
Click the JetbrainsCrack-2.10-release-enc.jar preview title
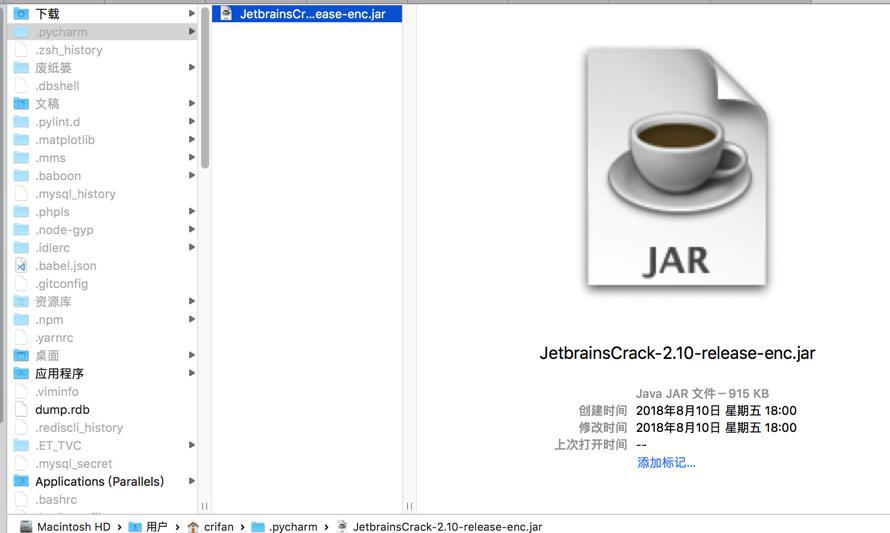[x=677, y=353]
